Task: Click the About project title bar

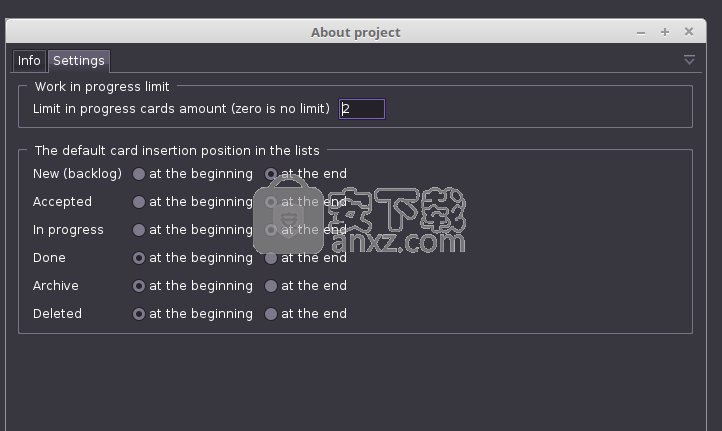Action: (355, 32)
